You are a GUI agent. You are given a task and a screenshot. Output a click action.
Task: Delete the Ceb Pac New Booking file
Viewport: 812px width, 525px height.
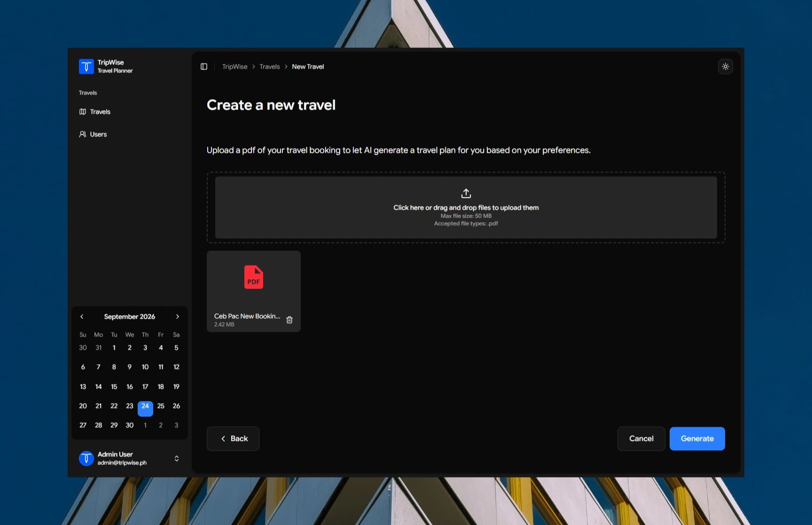point(289,320)
